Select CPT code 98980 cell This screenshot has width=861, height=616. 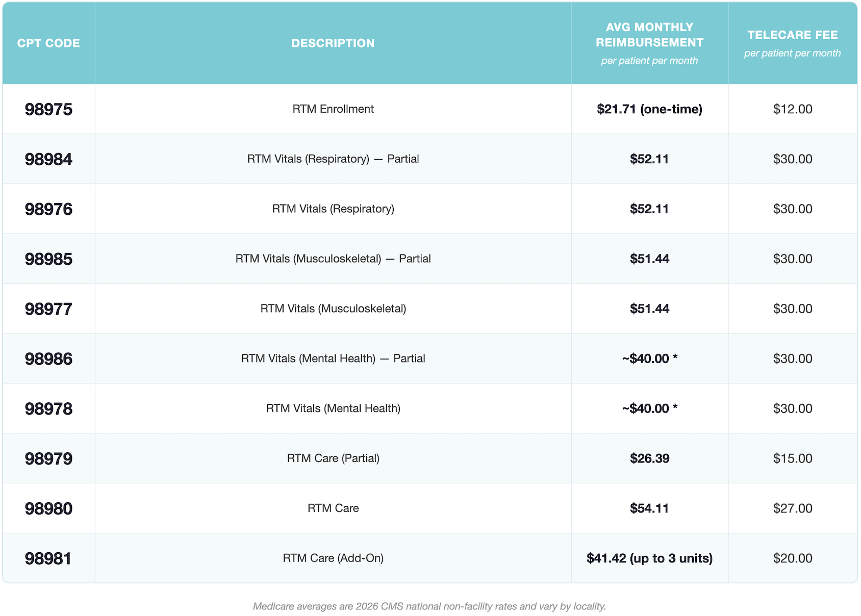[x=48, y=508]
